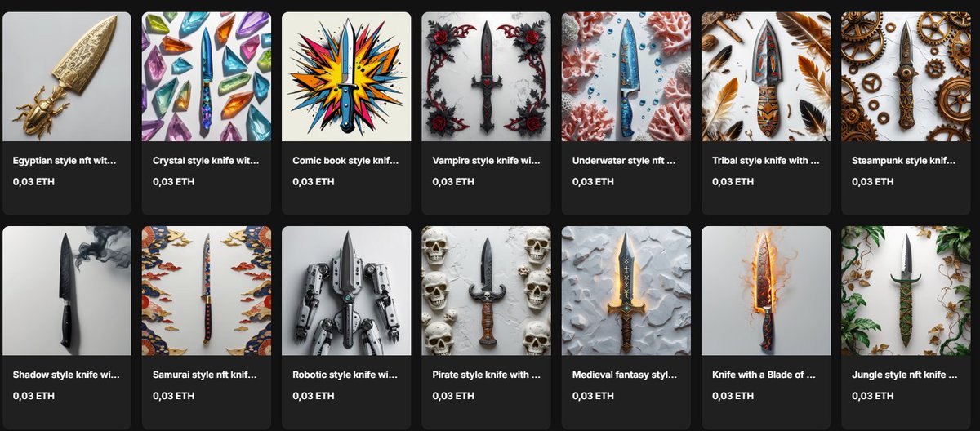
Task: Open the Medieval fantasy glowing sword image
Action: 626,291
